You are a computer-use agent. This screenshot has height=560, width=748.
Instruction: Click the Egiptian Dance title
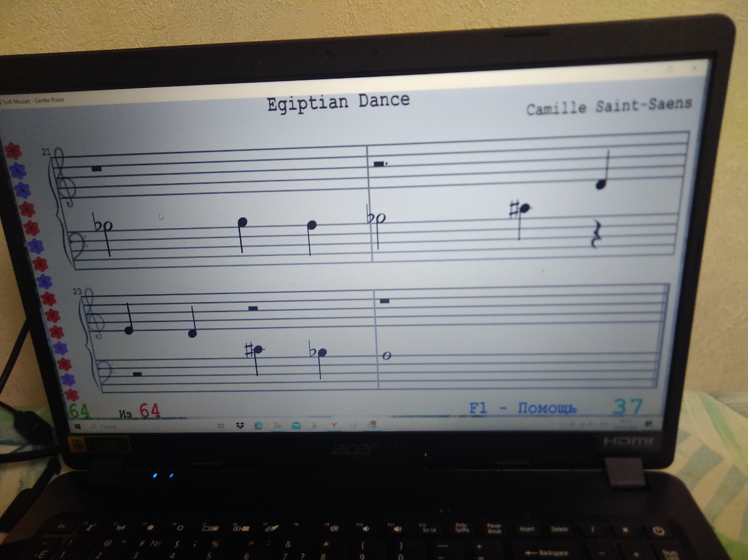(338, 102)
